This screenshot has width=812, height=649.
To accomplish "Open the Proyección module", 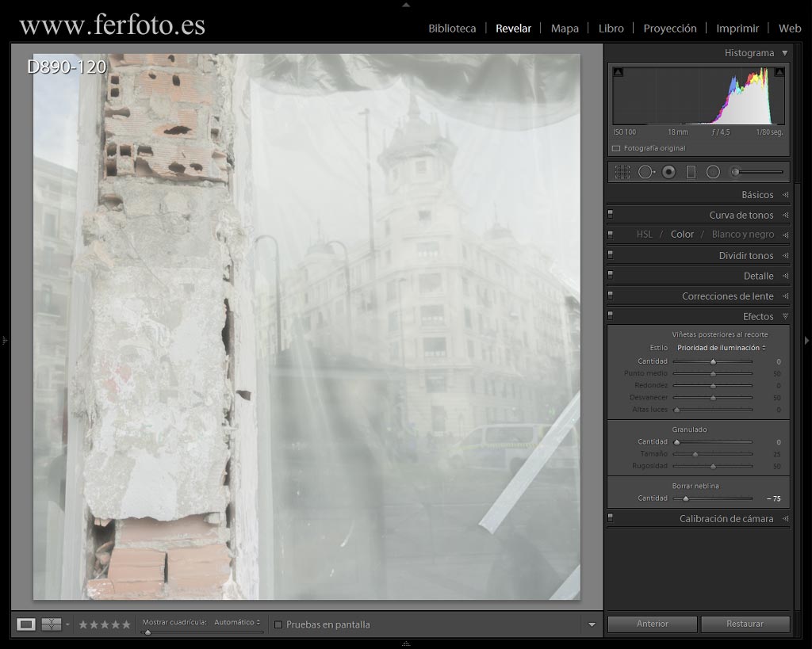I will [669, 29].
